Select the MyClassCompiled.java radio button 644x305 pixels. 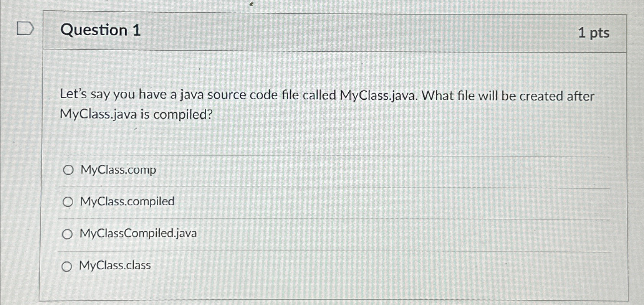click(x=67, y=234)
